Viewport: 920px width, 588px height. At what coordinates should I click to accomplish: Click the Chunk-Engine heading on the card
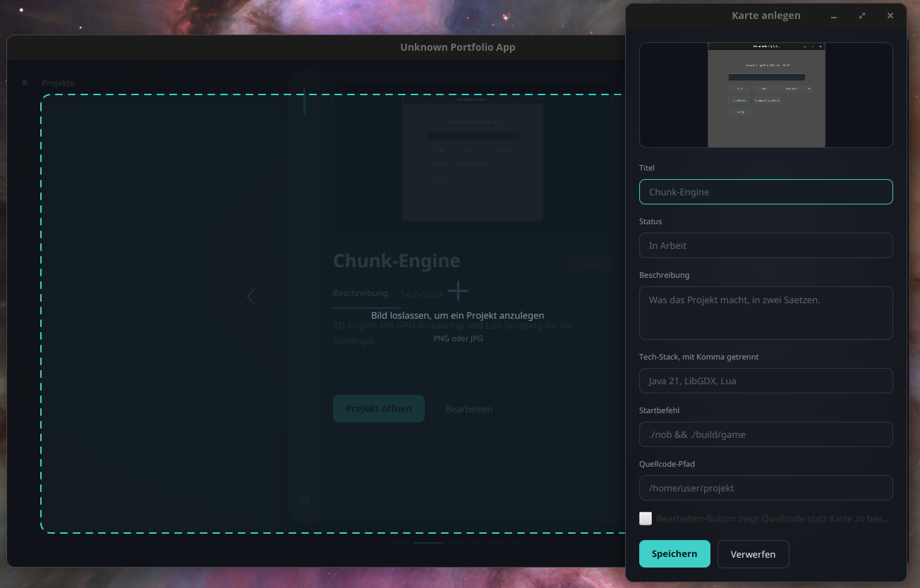(x=397, y=261)
